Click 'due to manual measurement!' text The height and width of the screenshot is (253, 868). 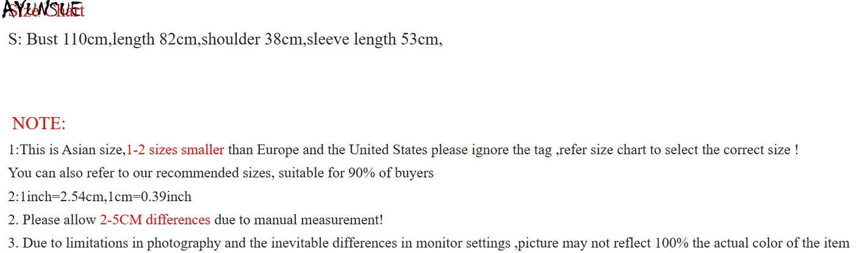pyautogui.click(x=298, y=219)
